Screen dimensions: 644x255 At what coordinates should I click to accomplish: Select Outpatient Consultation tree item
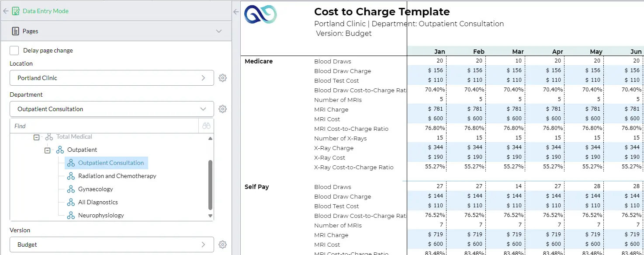pos(107,163)
